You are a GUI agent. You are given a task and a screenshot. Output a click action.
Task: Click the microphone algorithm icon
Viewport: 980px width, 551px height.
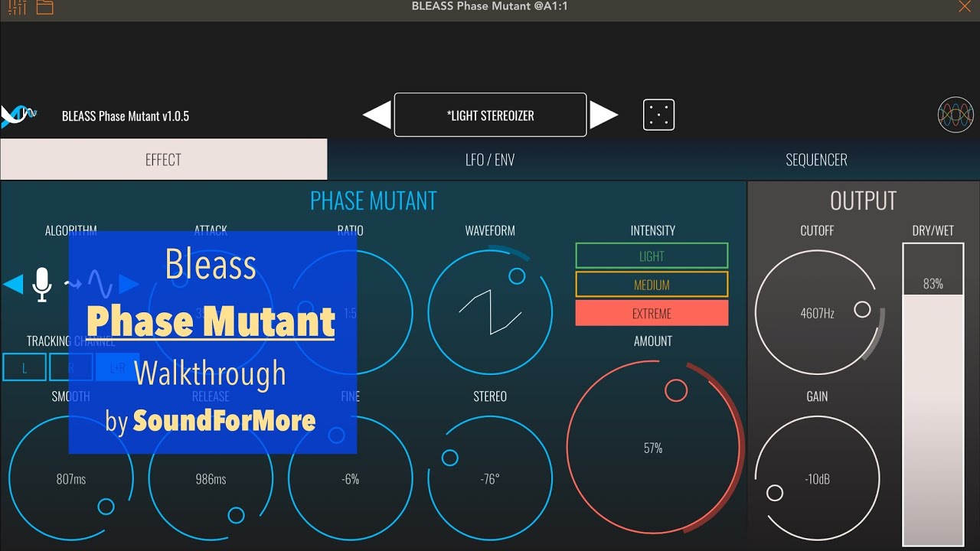pyautogui.click(x=42, y=285)
